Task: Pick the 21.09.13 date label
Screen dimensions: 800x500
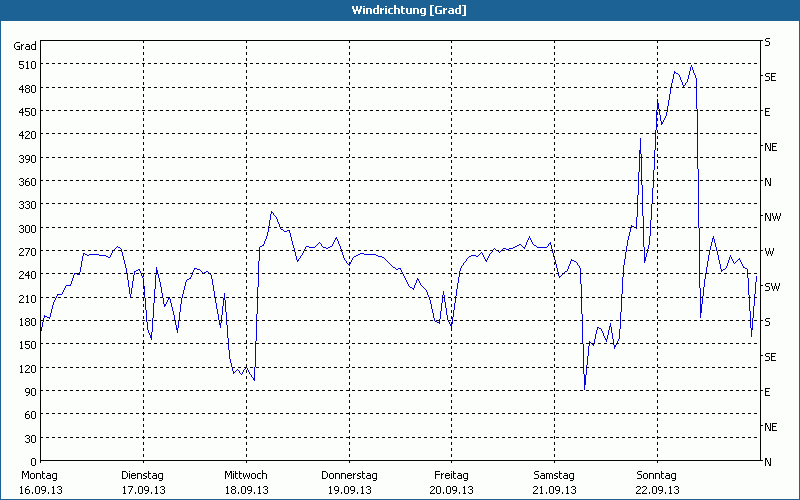Action: click(555, 490)
